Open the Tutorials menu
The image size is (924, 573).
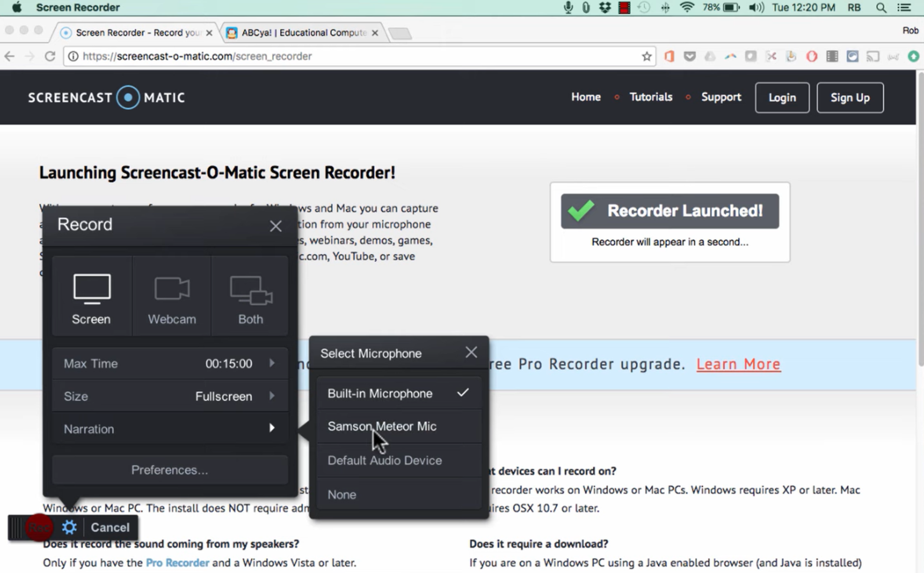650,97
